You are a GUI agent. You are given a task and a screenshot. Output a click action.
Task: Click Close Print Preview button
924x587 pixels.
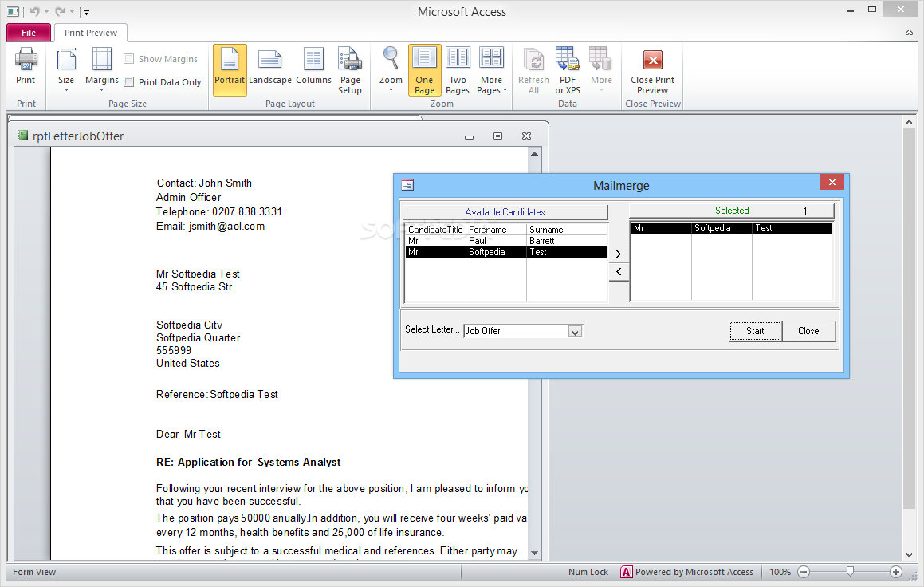click(x=652, y=71)
